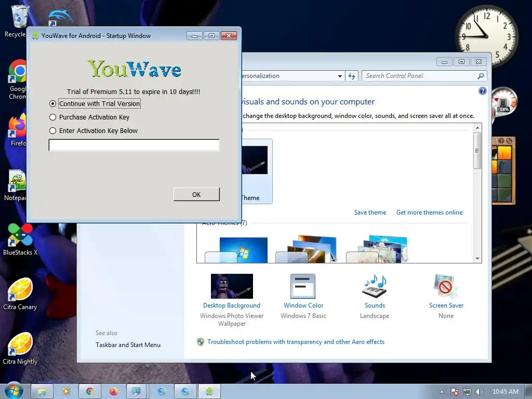Click the picture puzzle gadget
The width and height of the screenshot is (532, 399).
click(503, 170)
